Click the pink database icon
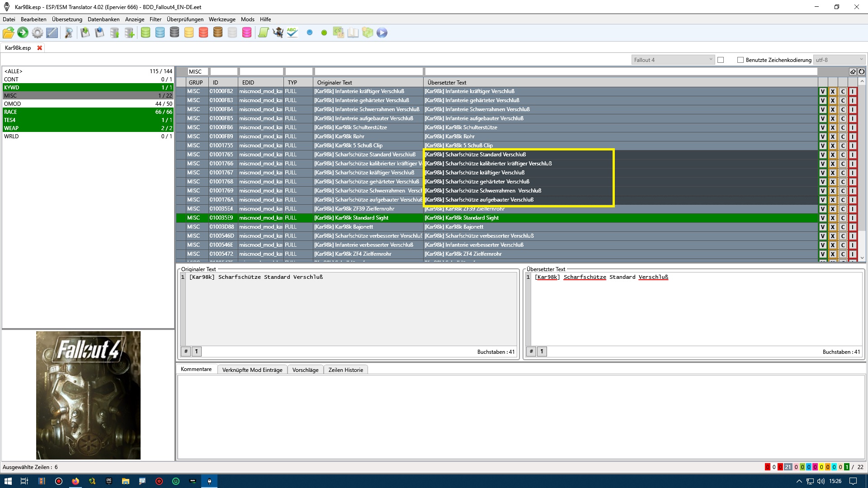The width and height of the screenshot is (868, 488). point(247,33)
